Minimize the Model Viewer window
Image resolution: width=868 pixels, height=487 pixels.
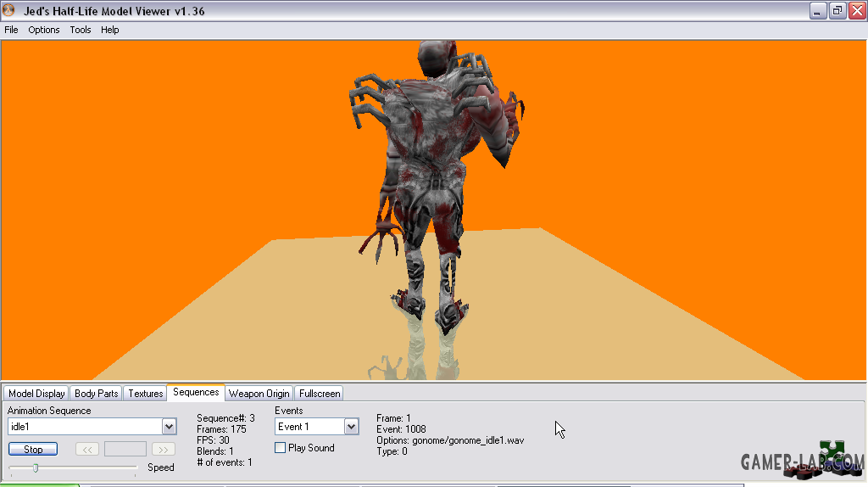pyautogui.click(x=817, y=10)
